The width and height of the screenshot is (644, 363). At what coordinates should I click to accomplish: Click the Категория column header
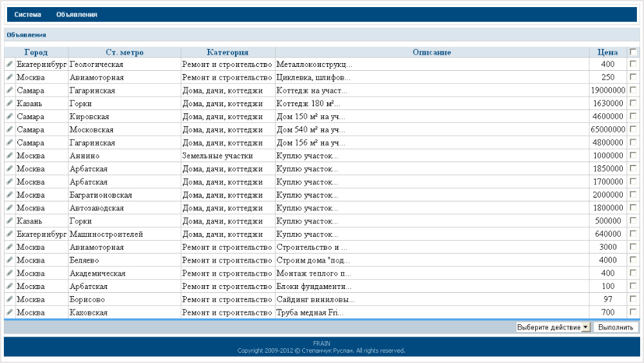click(x=227, y=52)
